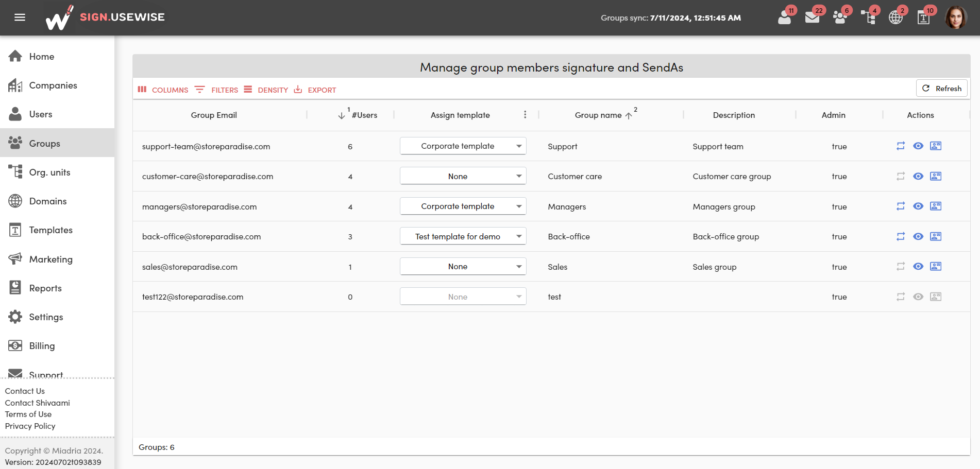Screen dimensions: 980x469
Task: Open the users notification icon in top bar
Action: 784,17
